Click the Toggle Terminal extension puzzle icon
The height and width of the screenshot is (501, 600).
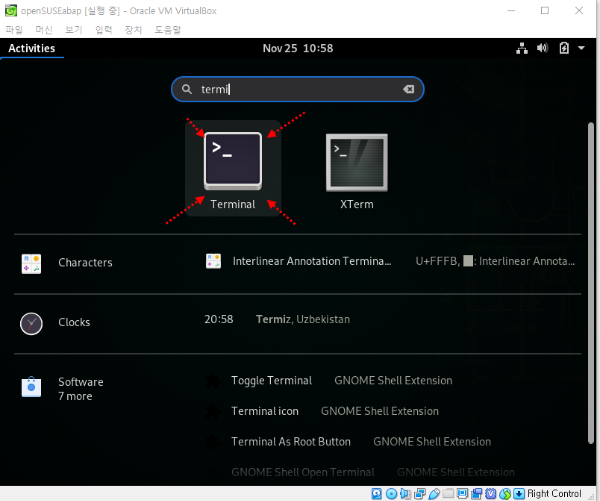click(212, 380)
